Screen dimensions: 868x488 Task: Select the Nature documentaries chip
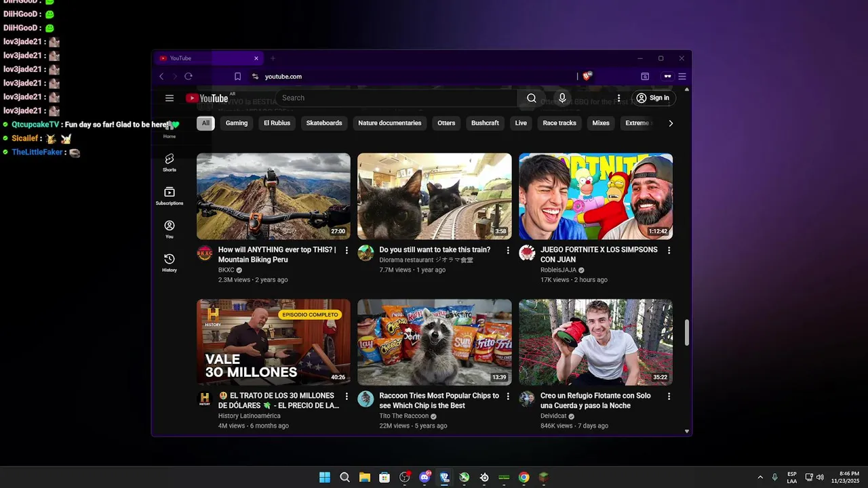point(390,123)
